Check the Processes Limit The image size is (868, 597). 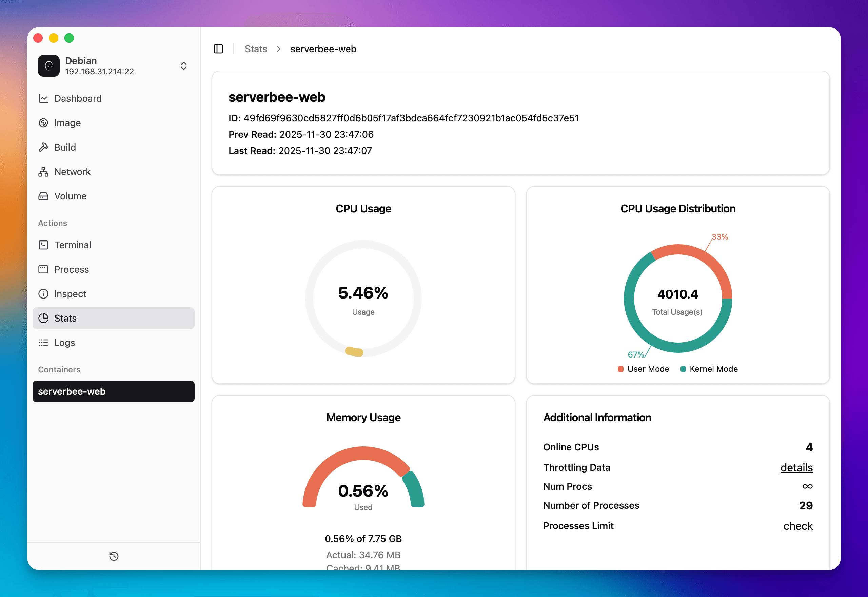[x=798, y=526]
